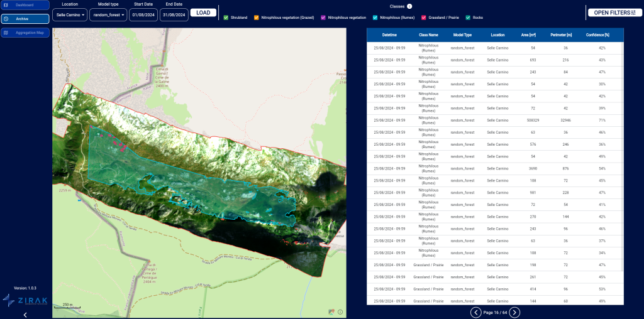Open the Location dropdown (Selle Carnino)
The height and width of the screenshot is (319, 644).
point(70,14)
